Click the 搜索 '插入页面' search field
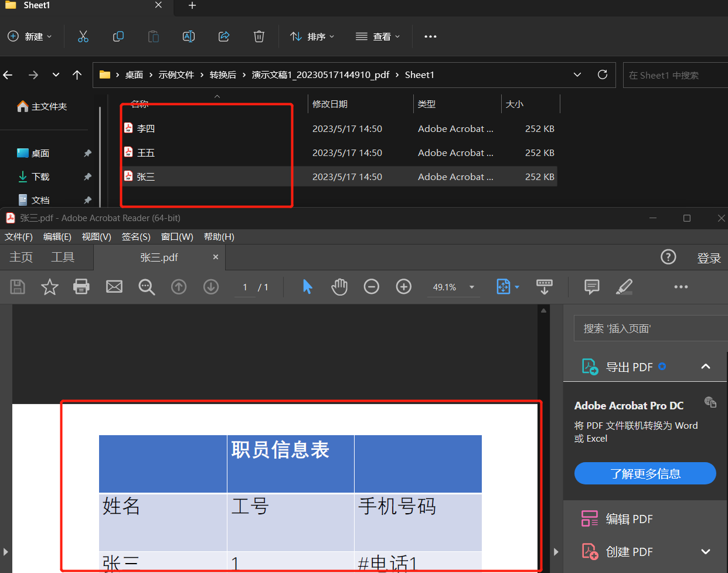 649,328
